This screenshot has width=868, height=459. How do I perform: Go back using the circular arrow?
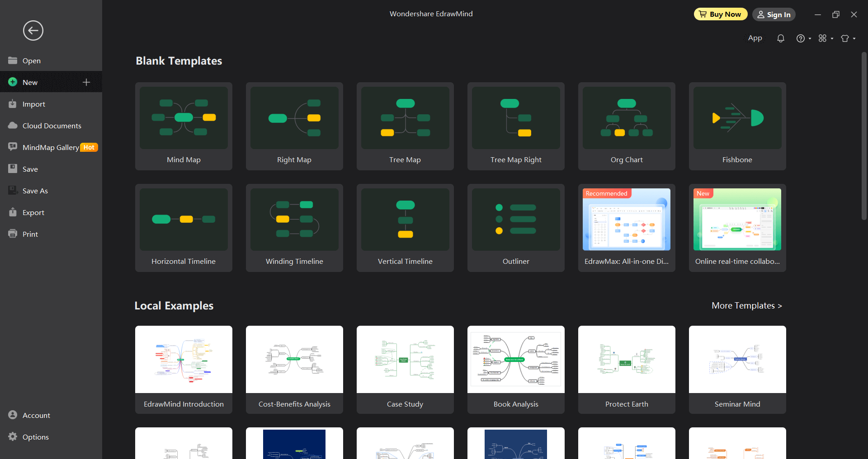click(33, 31)
